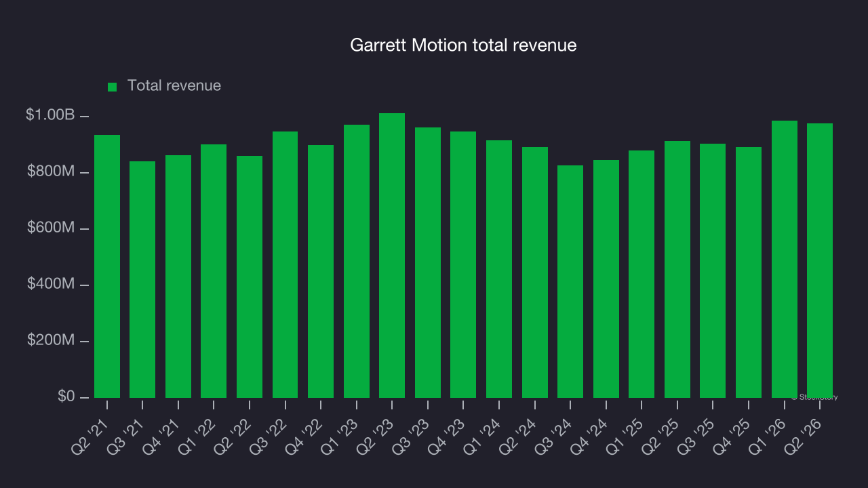Click the $1.00B y-axis label
The height and width of the screenshot is (488, 868).
pyautogui.click(x=50, y=115)
